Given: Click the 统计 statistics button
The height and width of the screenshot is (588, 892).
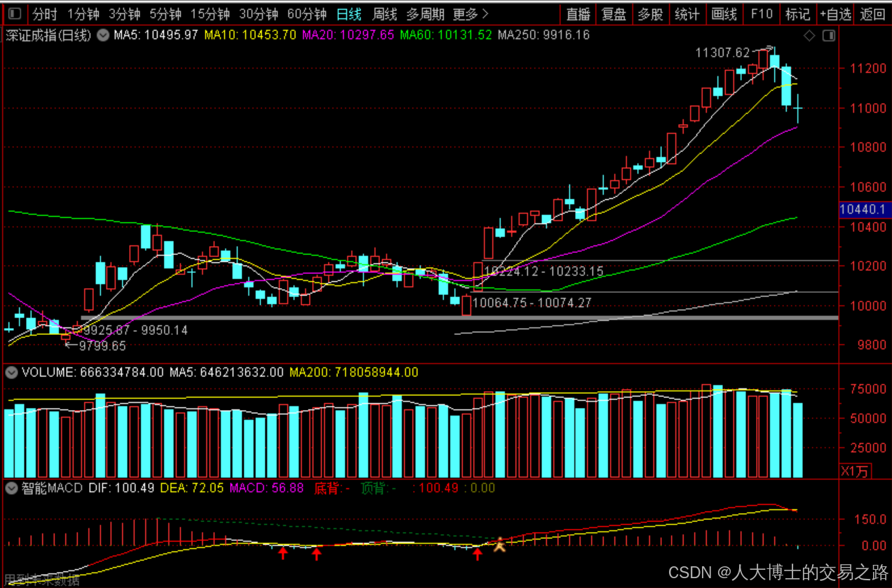Looking at the screenshot, I should 687,14.
